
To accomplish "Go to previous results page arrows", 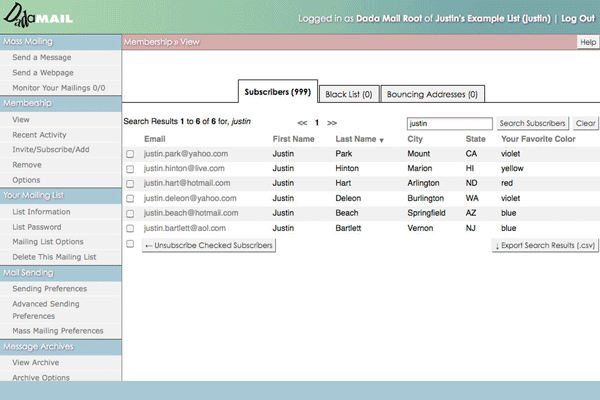I will (302, 123).
